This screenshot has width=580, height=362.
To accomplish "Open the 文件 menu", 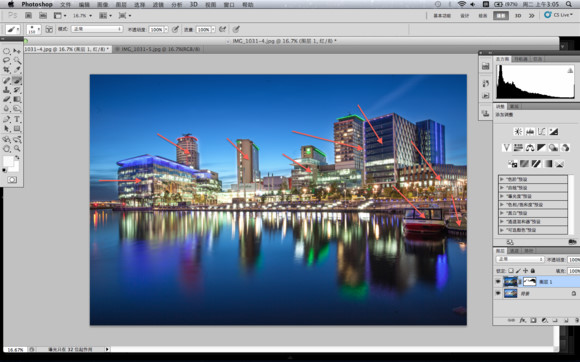I will 65,4.
